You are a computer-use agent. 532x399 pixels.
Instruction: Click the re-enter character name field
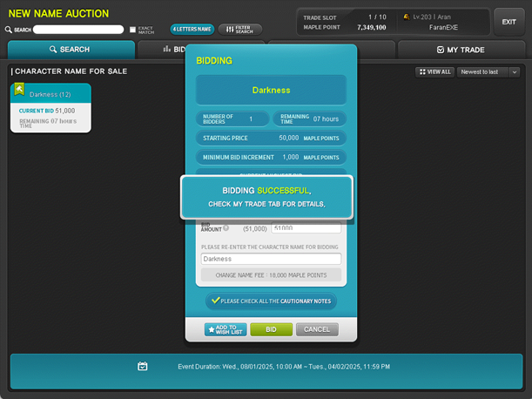tap(271, 259)
